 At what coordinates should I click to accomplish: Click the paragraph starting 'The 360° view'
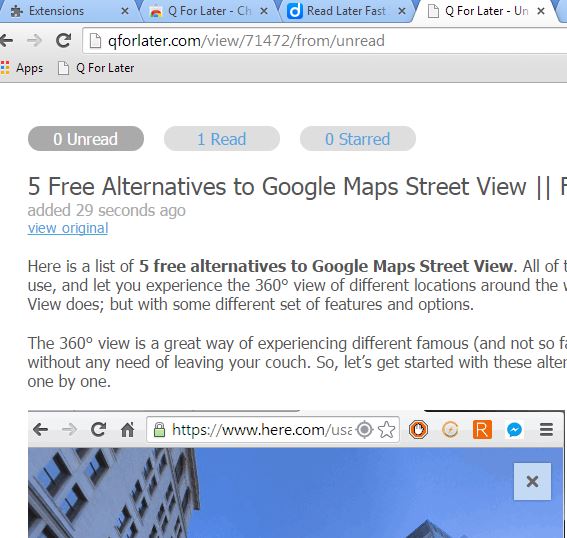pos(297,362)
